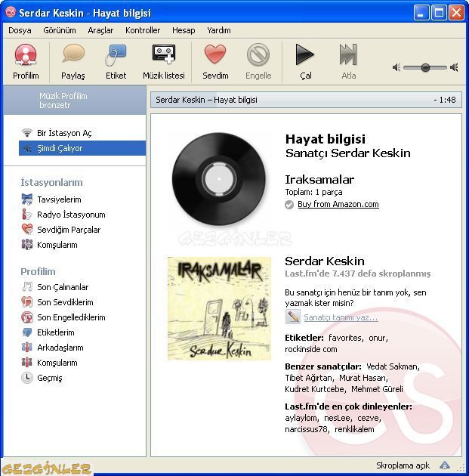Viewport: 469px width, 476px height.
Task: Click the vinyl record album art
Action: click(219, 179)
